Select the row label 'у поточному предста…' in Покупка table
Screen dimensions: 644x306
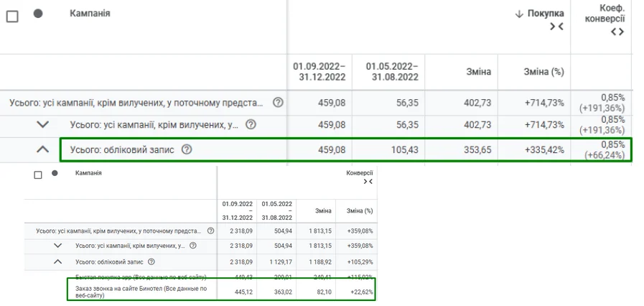pos(136,103)
